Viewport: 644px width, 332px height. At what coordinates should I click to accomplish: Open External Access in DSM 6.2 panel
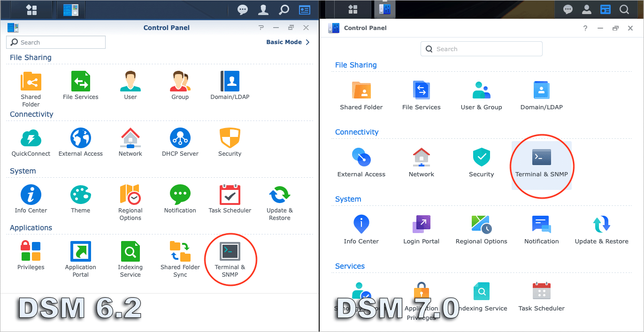click(81, 142)
